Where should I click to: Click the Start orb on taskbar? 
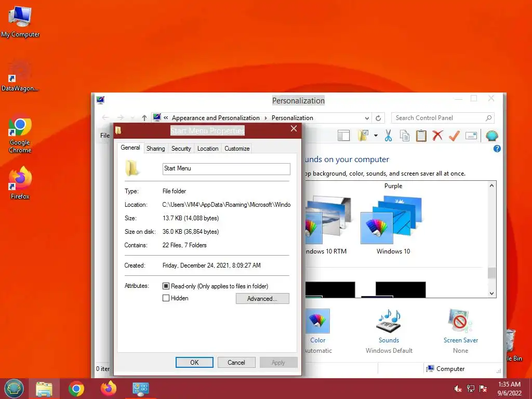click(x=14, y=389)
